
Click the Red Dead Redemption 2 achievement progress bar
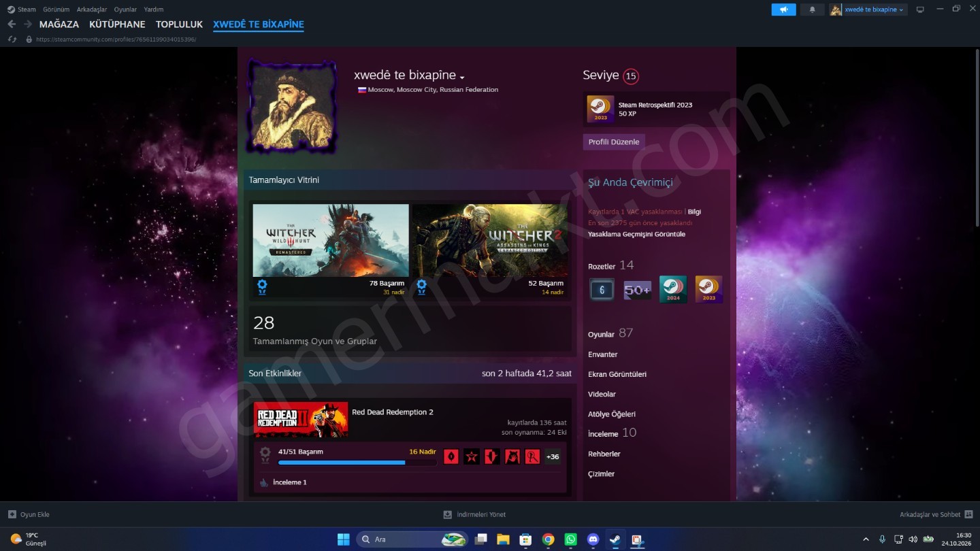pyautogui.click(x=357, y=463)
